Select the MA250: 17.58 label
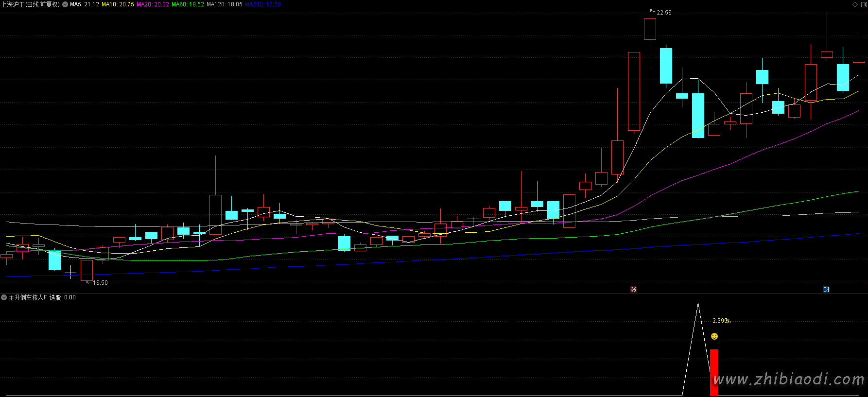The width and height of the screenshot is (868, 397). [263, 4]
